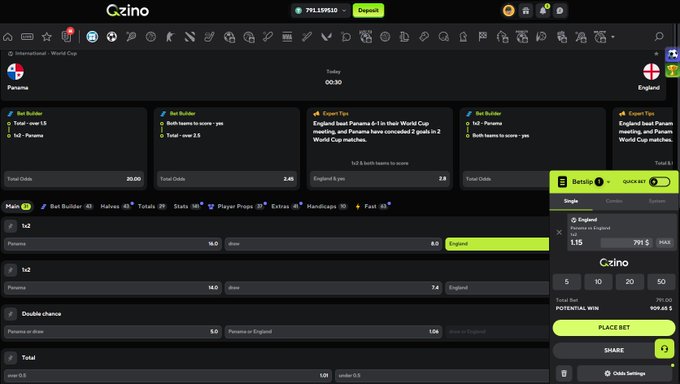Expand the balance currency dropdown
680x384 pixels.
(x=344, y=10)
